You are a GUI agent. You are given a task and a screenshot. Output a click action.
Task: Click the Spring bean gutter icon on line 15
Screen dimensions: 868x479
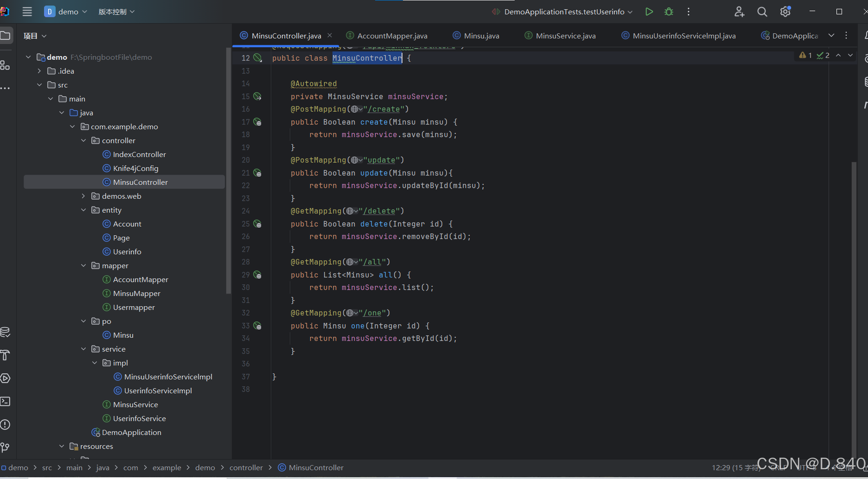coord(257,96)
